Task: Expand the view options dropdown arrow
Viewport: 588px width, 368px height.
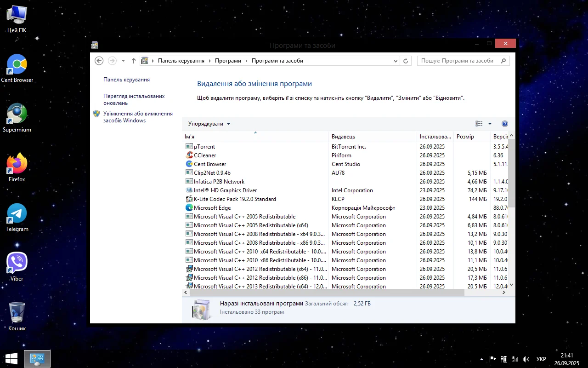Action: pyautogui.click(x=490, y=124)
